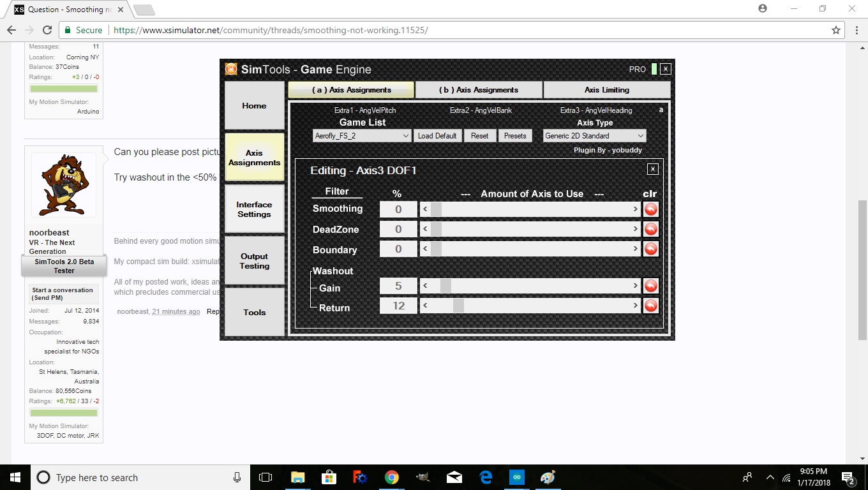This screenshot has width=868, height=490.
Task: Click the Washout Return slider track
Action: click(530, 306)
